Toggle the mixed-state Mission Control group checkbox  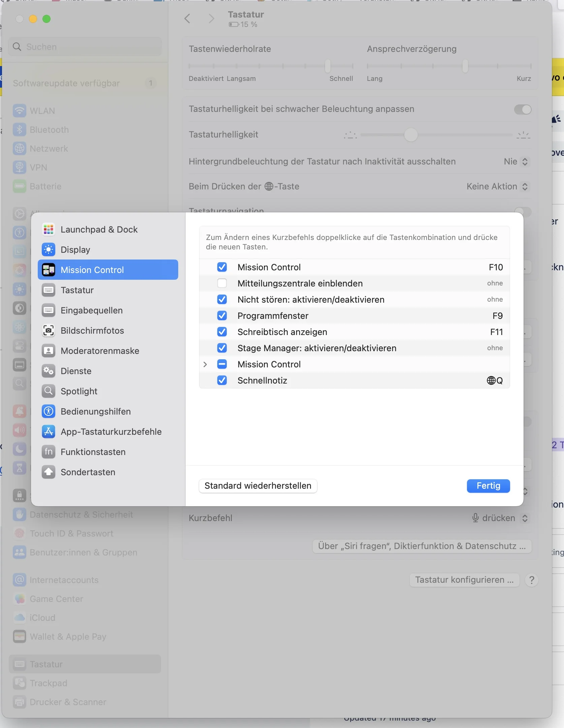click(222, 364)
